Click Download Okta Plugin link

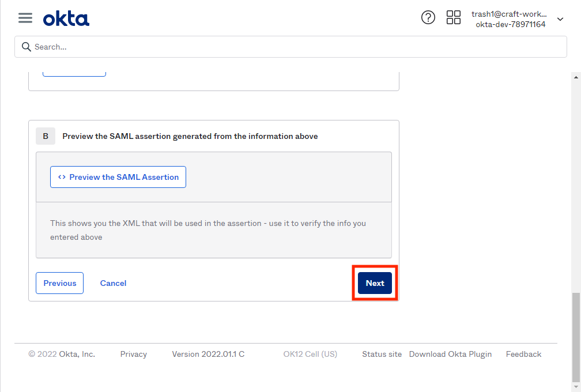[450, 354]
